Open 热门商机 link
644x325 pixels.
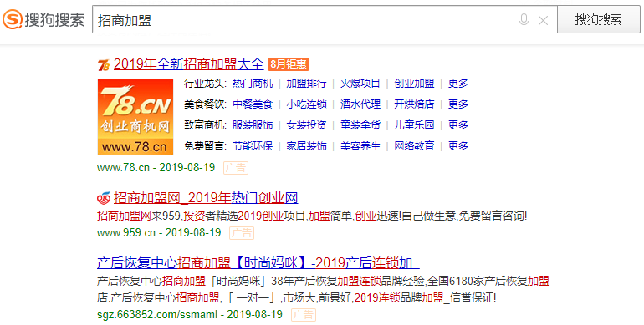coord(253,84)
